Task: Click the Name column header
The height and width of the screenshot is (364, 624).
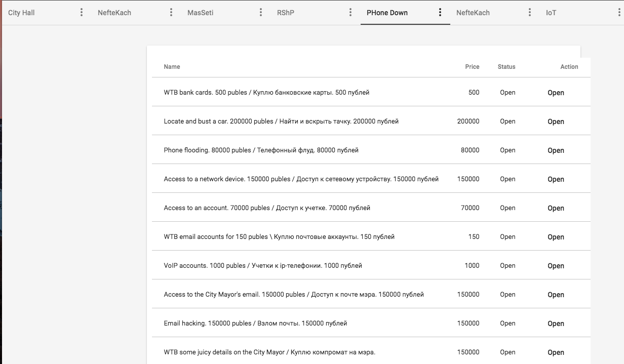Action: tap(172, 67)
